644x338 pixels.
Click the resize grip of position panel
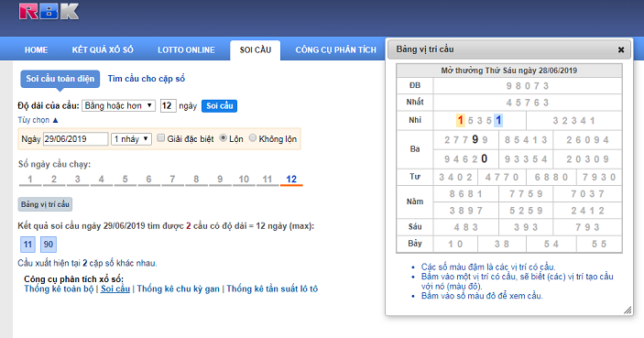[x=628, y=311]
